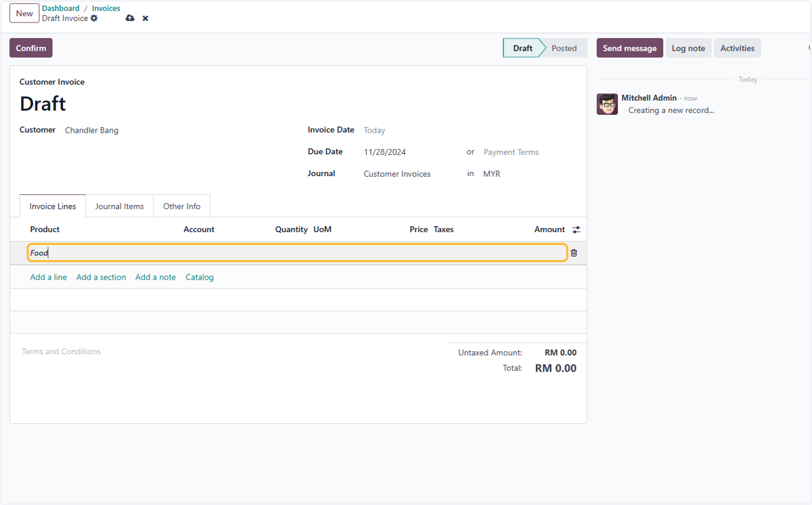Click the Total RM 0.00 value

point(556,368)
